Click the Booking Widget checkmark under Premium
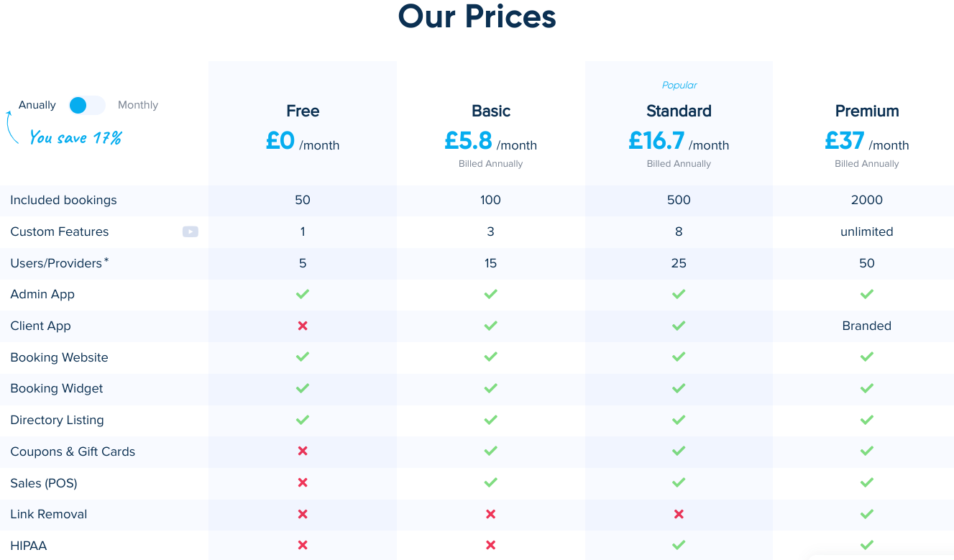Image resolution: width=954 pixels, height=560 pixels. coord(867,388)
